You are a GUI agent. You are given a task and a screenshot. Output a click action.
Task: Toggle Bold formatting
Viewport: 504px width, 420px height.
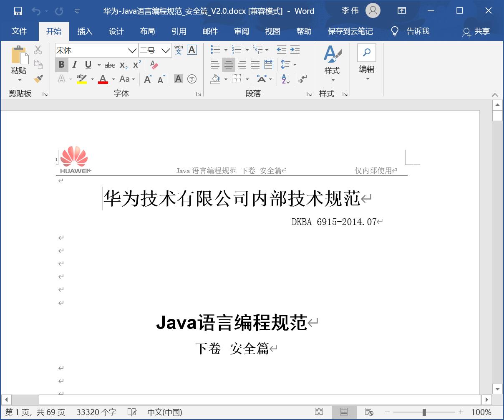pyautogui.click(x=62, y=65)
